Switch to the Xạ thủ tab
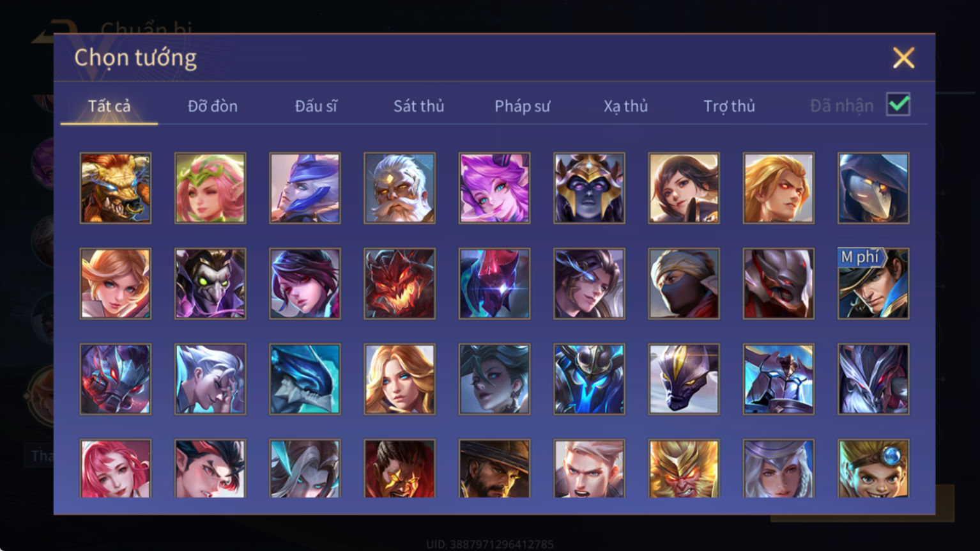The height and width of the screenshot is (551, 980). coord(625,106)
